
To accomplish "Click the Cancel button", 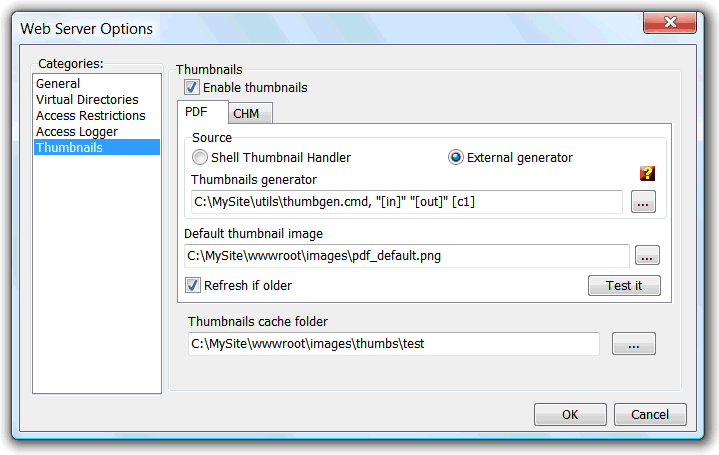I will pos(650,415).
